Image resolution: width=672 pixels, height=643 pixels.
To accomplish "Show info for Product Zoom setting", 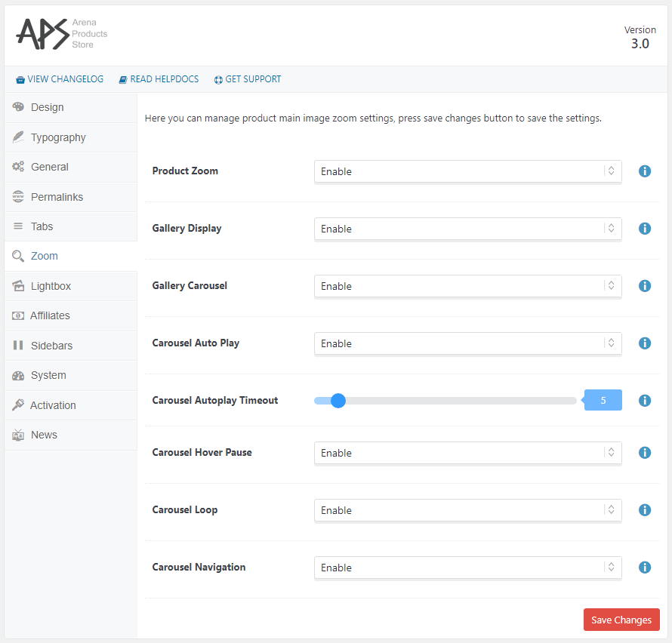I will [645, 171].
